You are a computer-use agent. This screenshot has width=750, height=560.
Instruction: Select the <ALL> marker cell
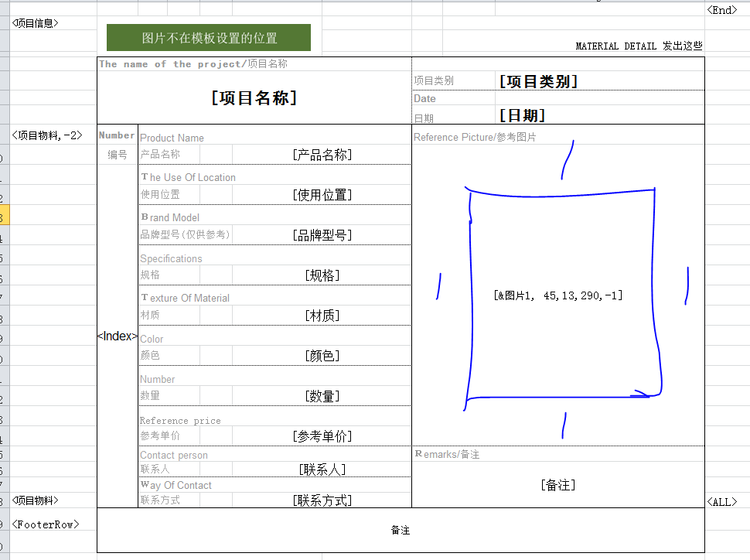tap(722, 502)
